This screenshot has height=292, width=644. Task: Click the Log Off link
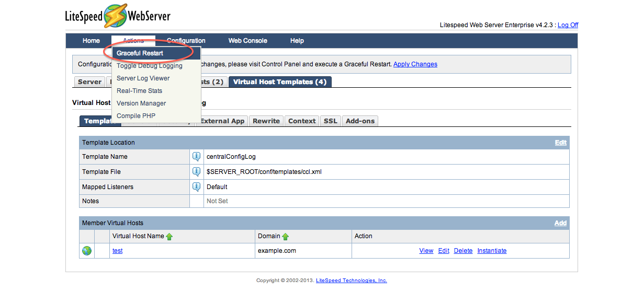[568, 25]
